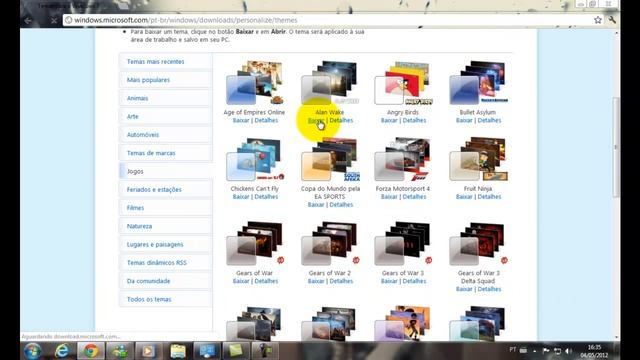Open Windows Live Messenger taskbar icon
The width and height of the screenshot is (640, 360).
click(x=120, y=351)
